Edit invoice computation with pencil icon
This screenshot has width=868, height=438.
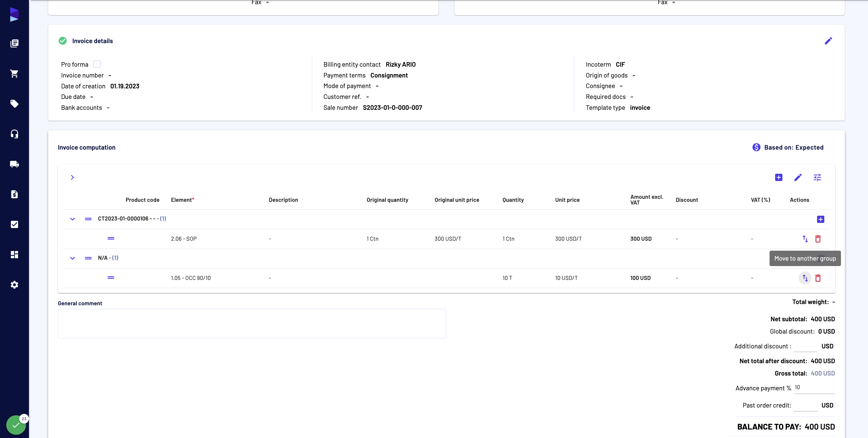click(x=798, y=177)
